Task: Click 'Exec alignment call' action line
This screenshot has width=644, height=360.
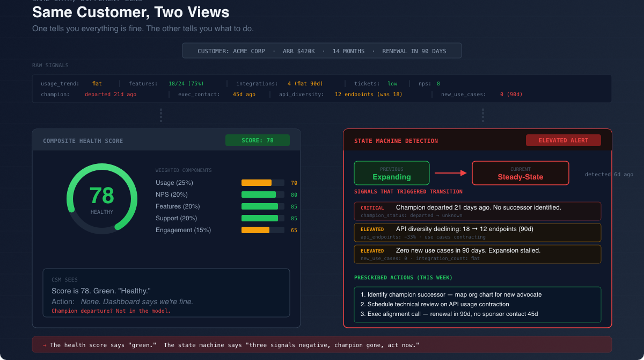Action: (449, 314)
